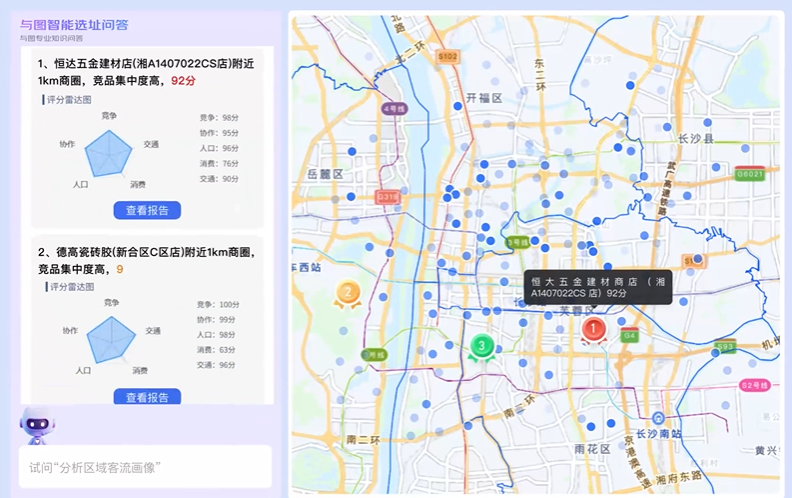Click the 长沙南站 railway station icon
This screenshot has height=498, width=792.
(x=657, y=418)
